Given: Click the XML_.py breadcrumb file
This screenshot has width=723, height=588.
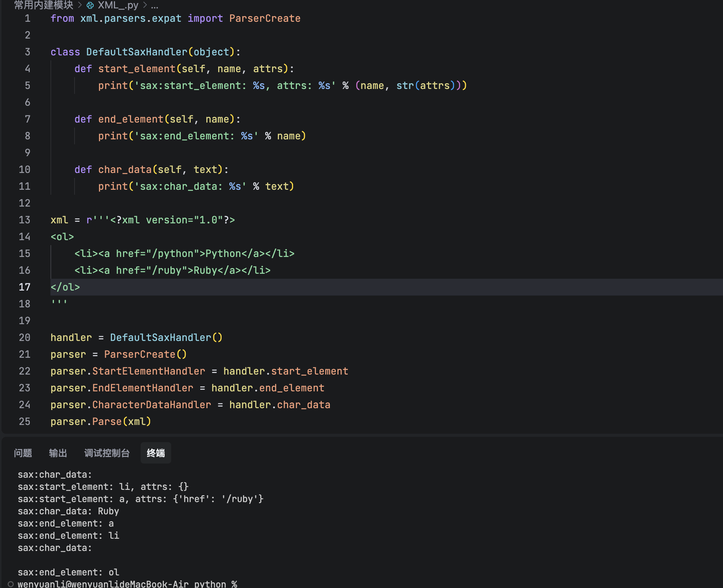Looking at the screenshot, I should click(118, 5).
